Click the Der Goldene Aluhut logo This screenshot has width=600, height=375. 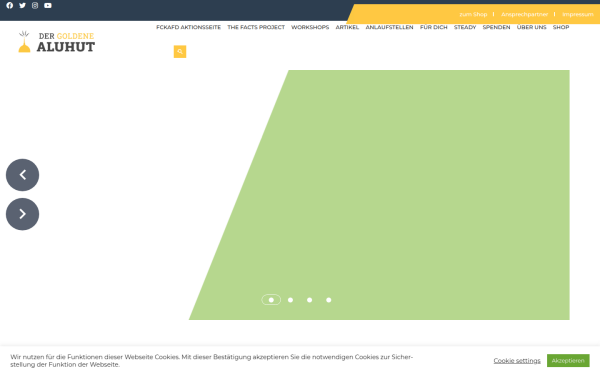tap(57, 42)
